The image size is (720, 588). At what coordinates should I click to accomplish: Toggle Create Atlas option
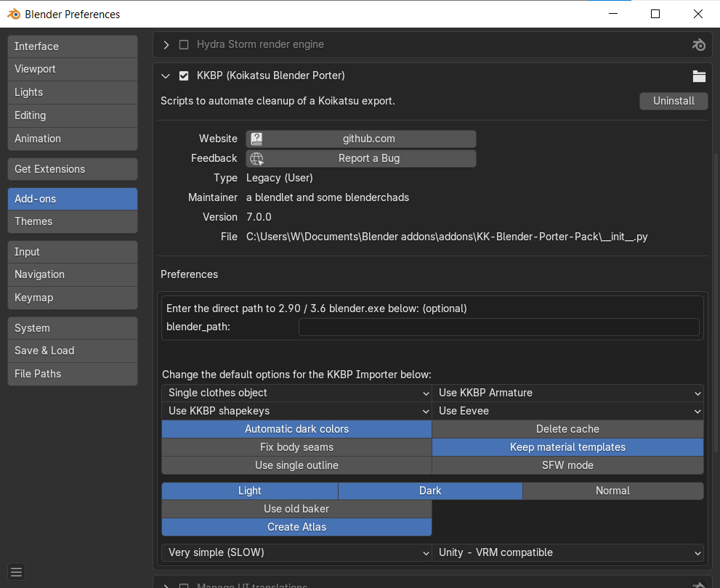(296, 527)
